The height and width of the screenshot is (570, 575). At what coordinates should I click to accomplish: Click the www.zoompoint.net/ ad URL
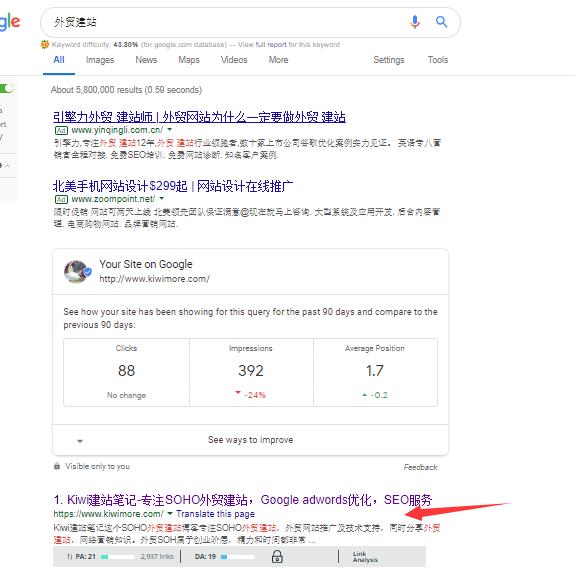[113, 199]
